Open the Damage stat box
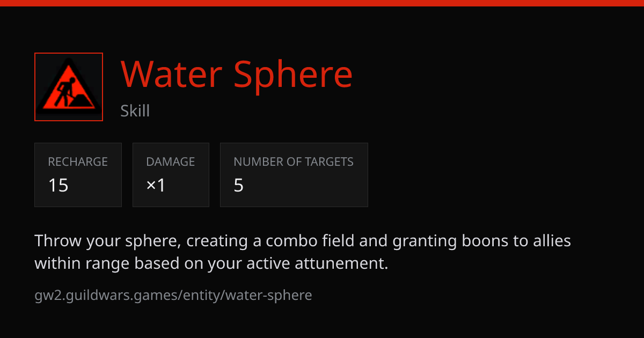Screen dimensions: 644x338 (171, 175)
